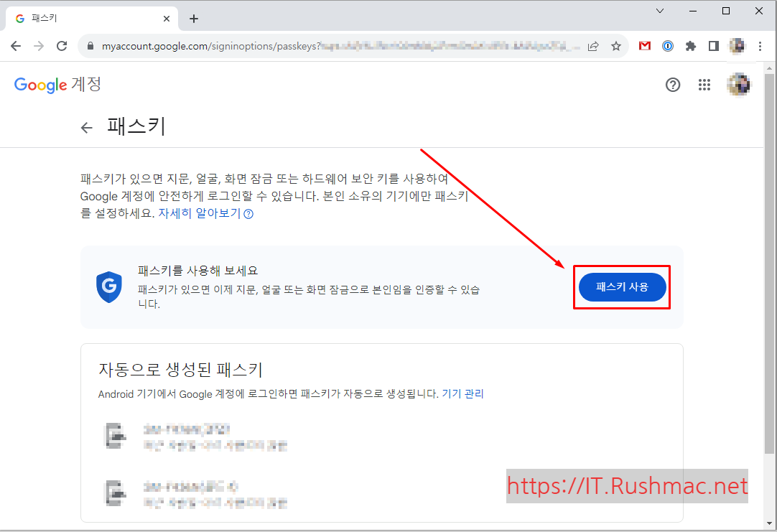Click the 패스키 사용 button
Image resolution: width=777 pixels, height=532 pixels.
point(622,286)
